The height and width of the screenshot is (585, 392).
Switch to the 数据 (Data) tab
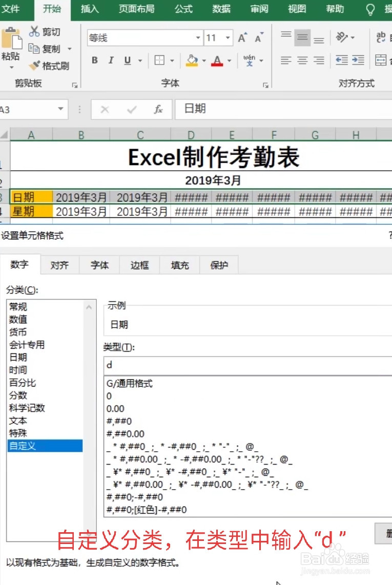tap(221, 9)
